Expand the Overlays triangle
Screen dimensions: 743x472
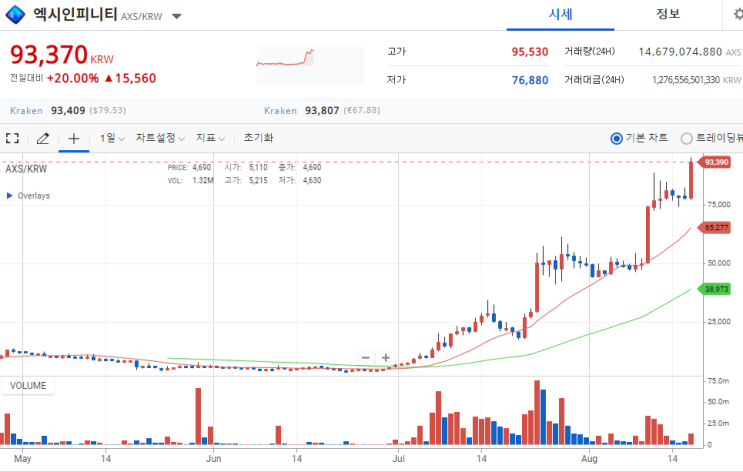tap(9, 195)
